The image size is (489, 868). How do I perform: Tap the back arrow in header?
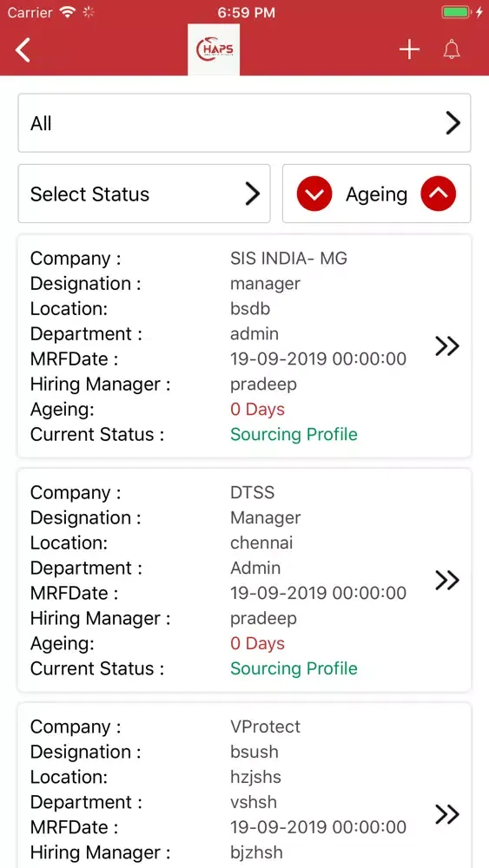click(23, 49)
